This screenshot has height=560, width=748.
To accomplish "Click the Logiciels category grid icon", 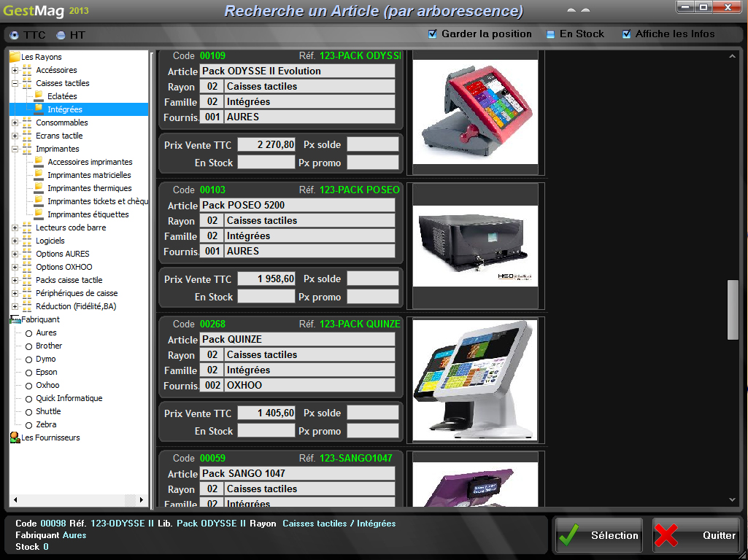I will (27, 241).
